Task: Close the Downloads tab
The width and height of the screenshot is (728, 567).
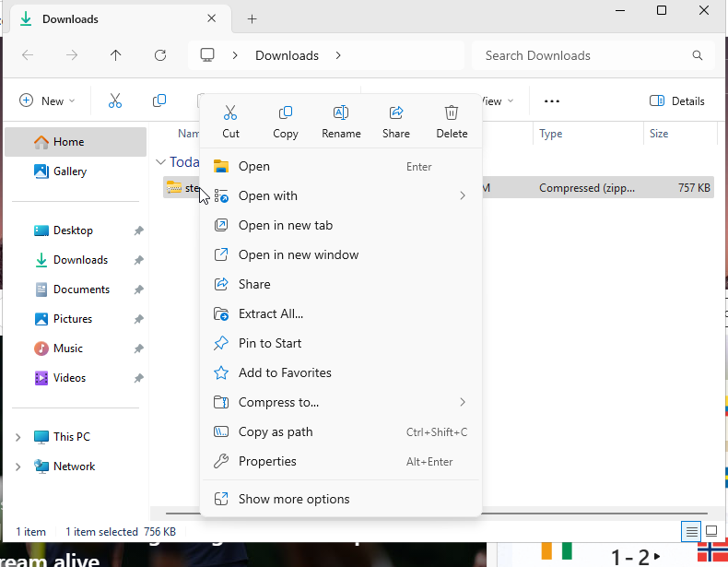Action: tap(211, 18)
